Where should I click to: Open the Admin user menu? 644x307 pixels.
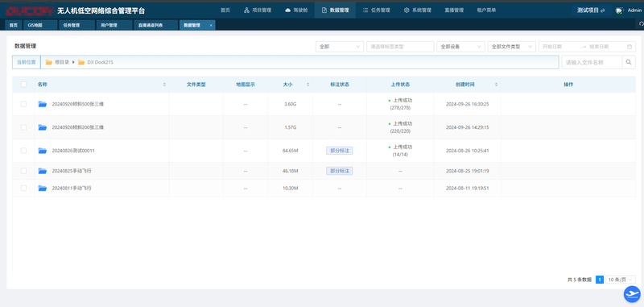click(x=634, y=10)
